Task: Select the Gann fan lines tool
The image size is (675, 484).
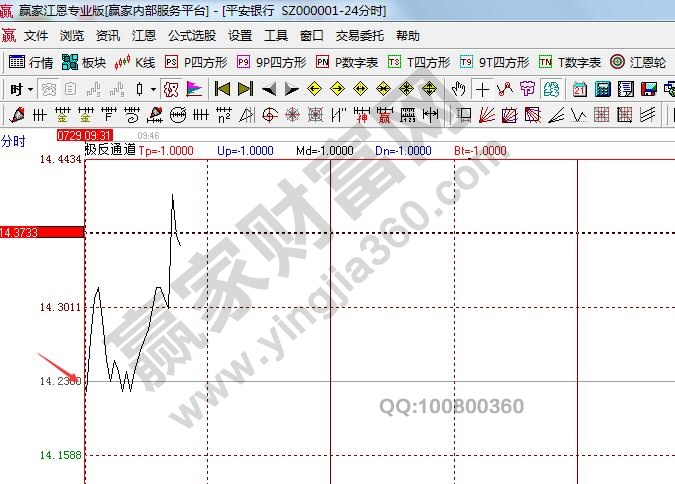Action: tap(487, 115)
